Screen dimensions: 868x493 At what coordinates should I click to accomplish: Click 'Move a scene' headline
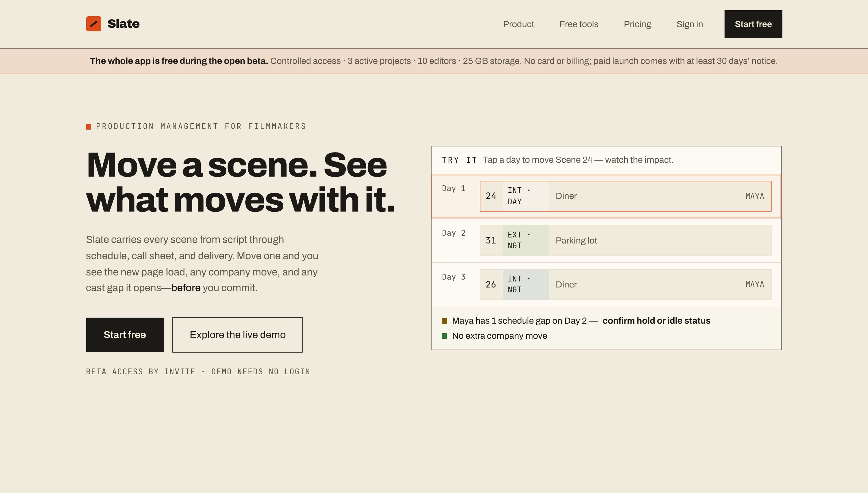[x=241, y=182]
